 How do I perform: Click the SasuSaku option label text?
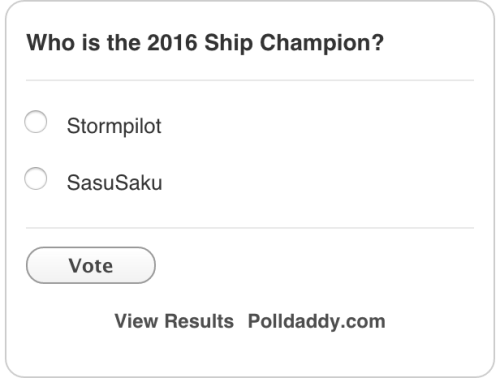coord(114,183)
